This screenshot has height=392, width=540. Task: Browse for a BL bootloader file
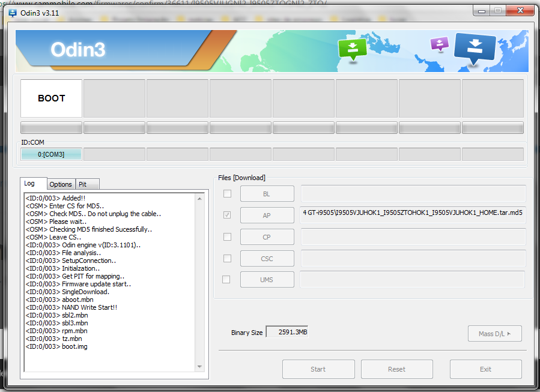point(267,194)
